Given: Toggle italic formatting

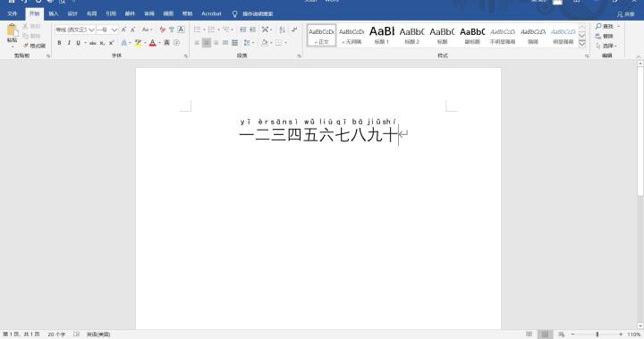Looking at the screenshot, I should [69, 43].
